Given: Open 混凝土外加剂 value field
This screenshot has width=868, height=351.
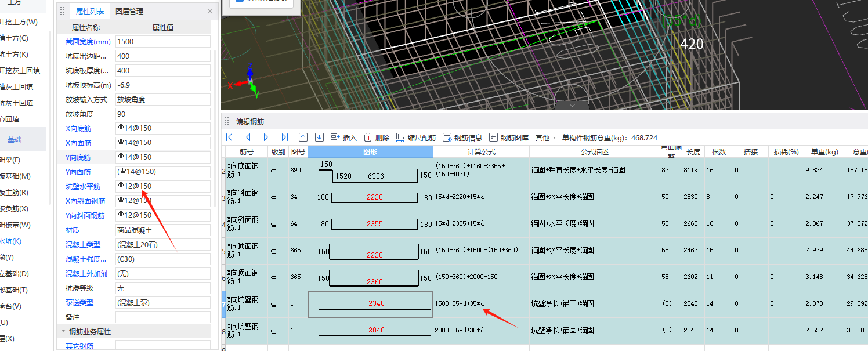Looking at the screenshot, I should click(163, 273).
